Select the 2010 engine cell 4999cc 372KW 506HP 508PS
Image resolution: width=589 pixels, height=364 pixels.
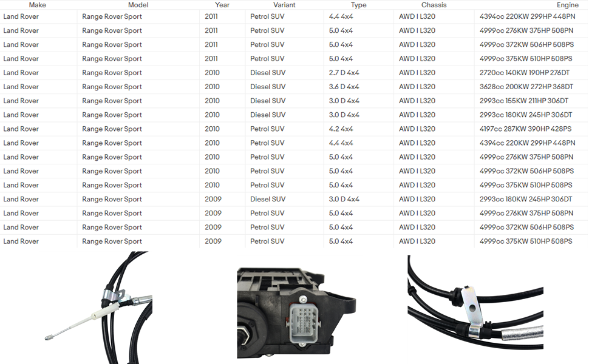coord(526,171)
